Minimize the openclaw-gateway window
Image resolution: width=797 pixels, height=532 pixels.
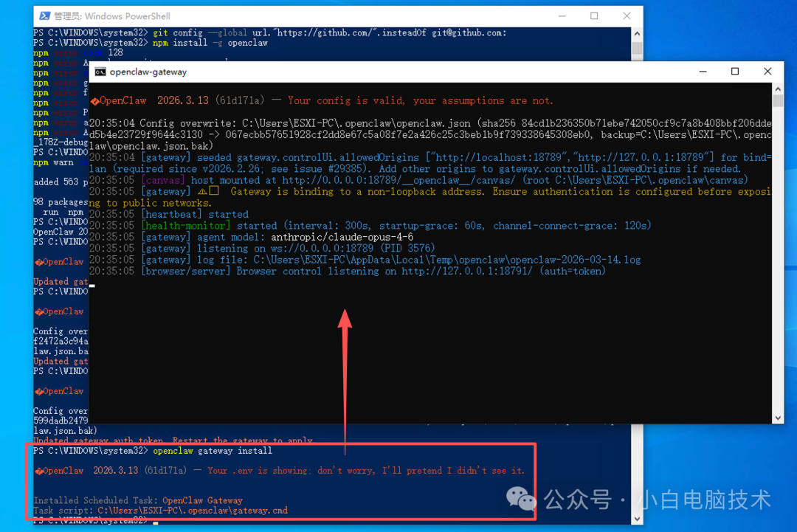point(703,72)
